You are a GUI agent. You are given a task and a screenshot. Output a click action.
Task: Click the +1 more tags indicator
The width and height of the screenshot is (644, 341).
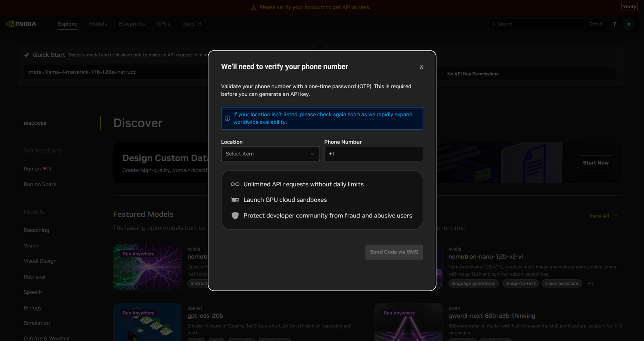(x=590, y=284)
